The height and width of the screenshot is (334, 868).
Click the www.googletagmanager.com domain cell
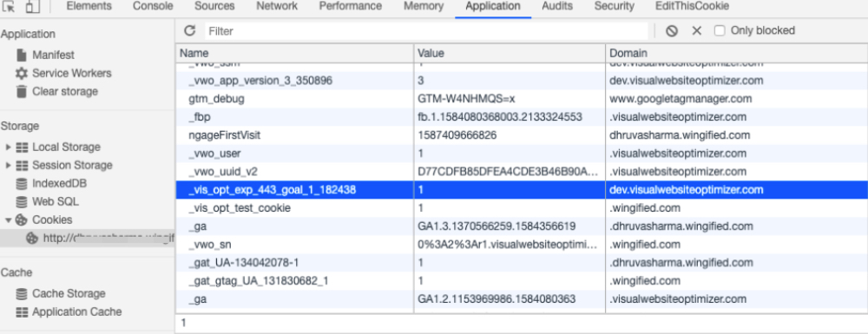737,99
